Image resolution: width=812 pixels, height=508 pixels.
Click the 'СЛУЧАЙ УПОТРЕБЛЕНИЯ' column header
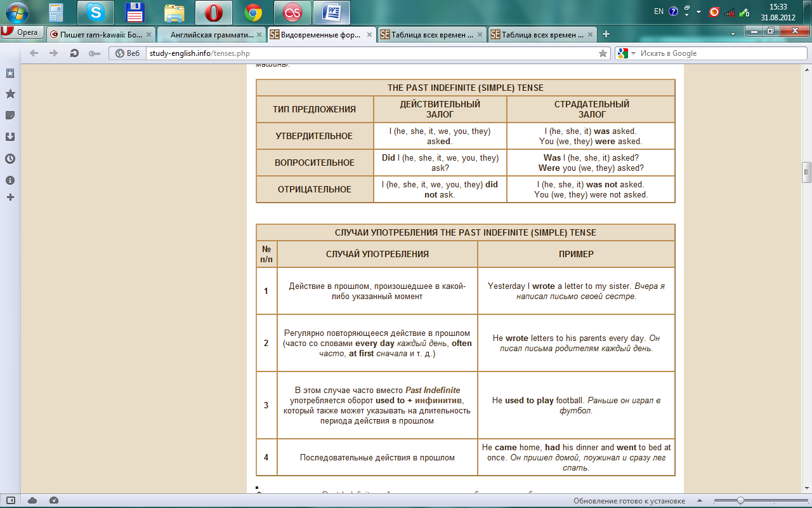coord(377,254)
